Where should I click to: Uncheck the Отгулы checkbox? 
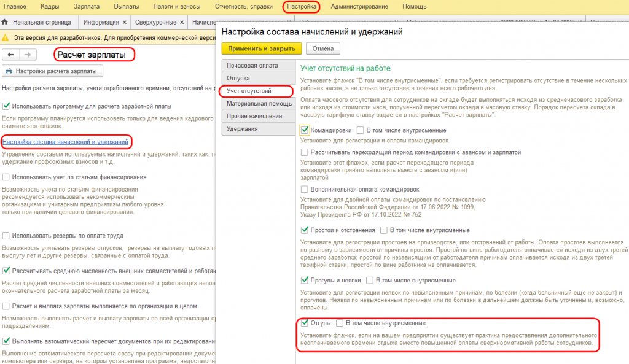305,323
